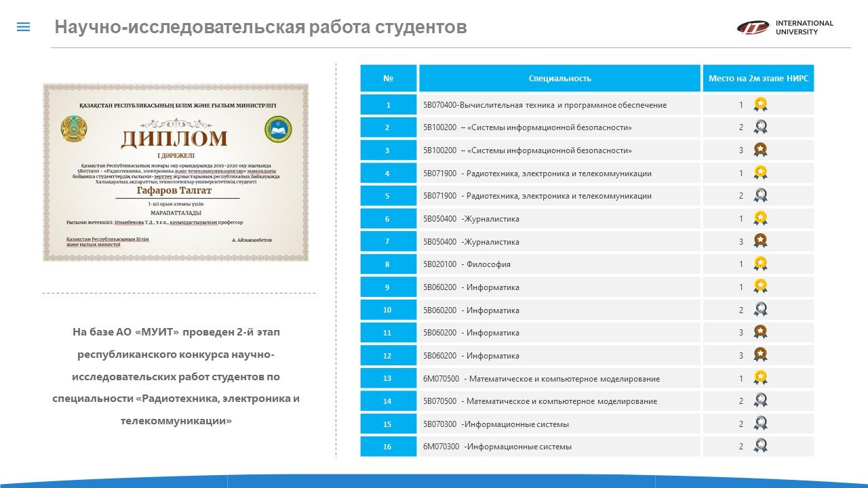Click silver medal icon in row 16
The image size is (868, 488).
(761, 446)
